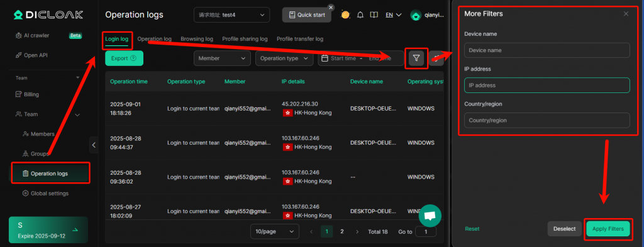
Task: Click the DICLOAK logo
Action: (48, 15)
